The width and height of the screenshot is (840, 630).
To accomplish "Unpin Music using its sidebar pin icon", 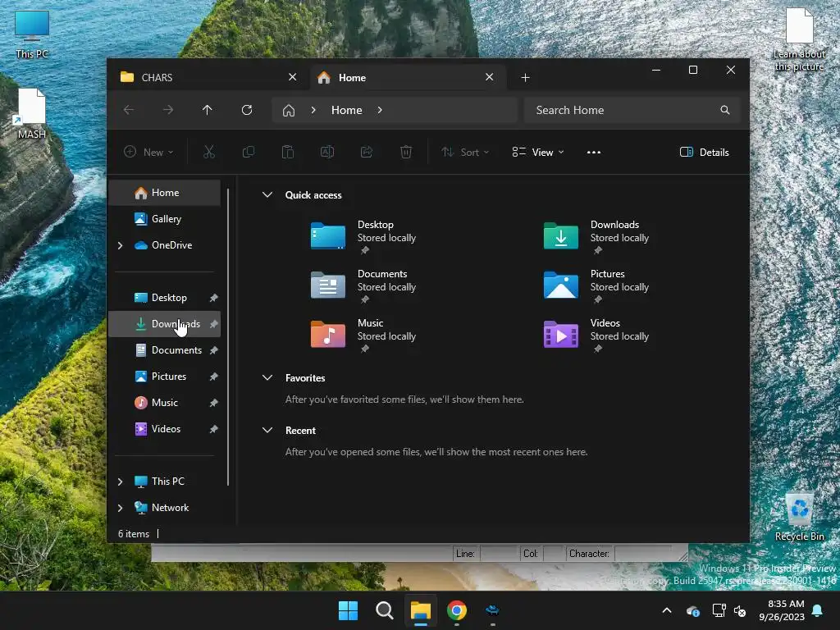I will (214, 403).
